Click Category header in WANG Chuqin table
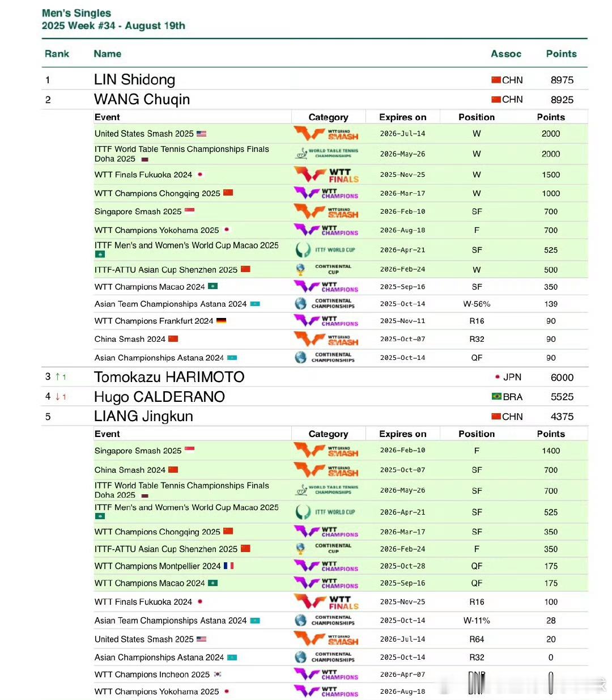612x700 pixels. tap(328, 117)
